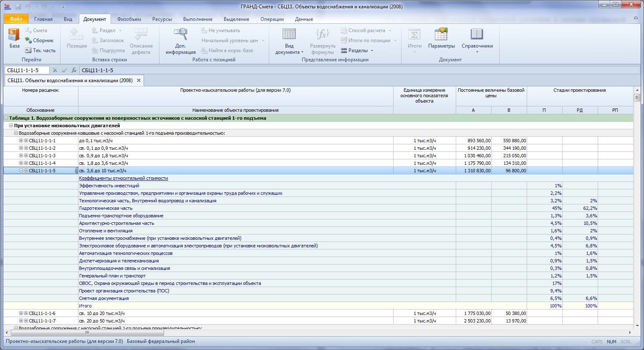This screenshot has height=350, width=644.
Task: Open the Файл menu tab
Action: tap(16, 19)
